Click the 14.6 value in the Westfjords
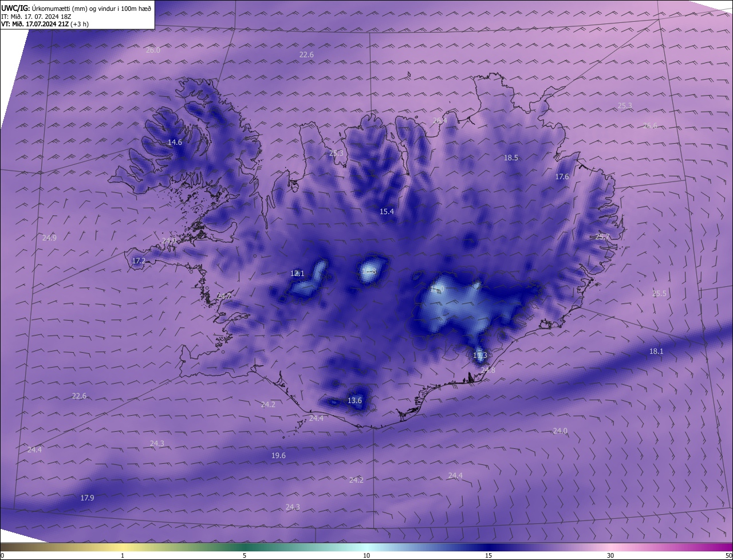733x560 pixels. [175, 143]
